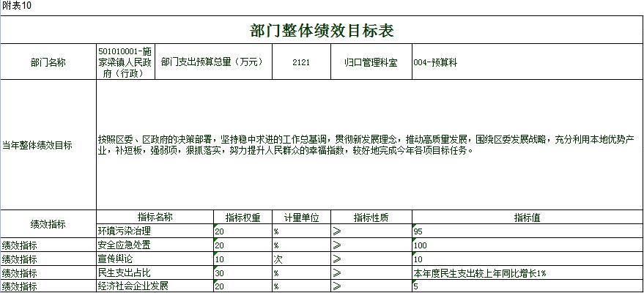The image size is (644, 293).
Task: Select the 部门名称 header cell
Action: (x=48, y=62)
